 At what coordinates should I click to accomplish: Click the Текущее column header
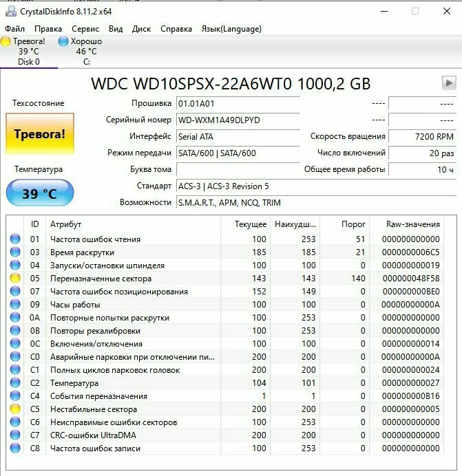246,224
